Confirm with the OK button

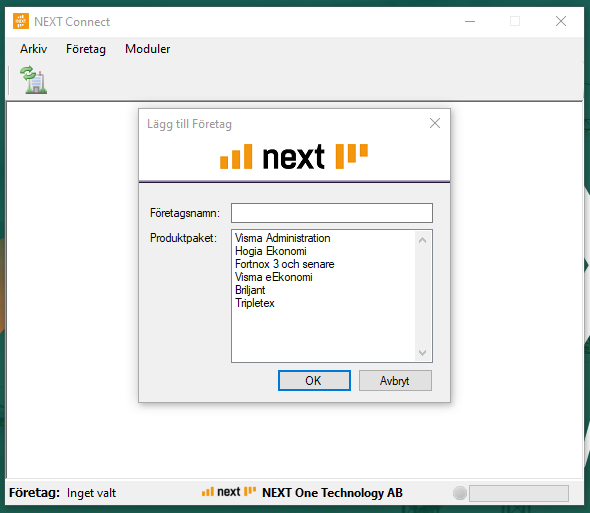coord(314,381)
